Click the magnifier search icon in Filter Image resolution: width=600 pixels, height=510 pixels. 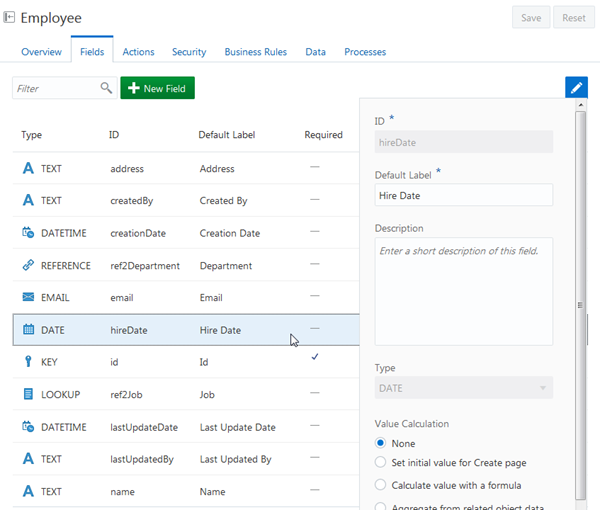[106, 88]
